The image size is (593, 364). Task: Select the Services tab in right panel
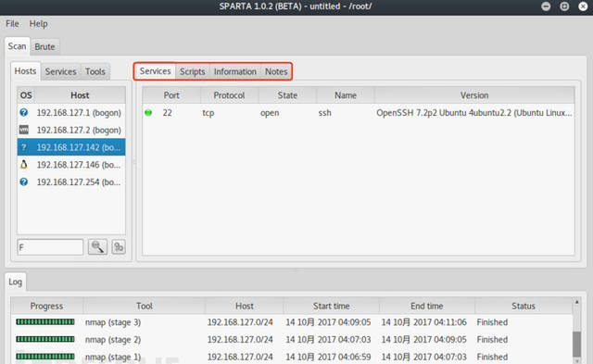(x=155, y=71)
